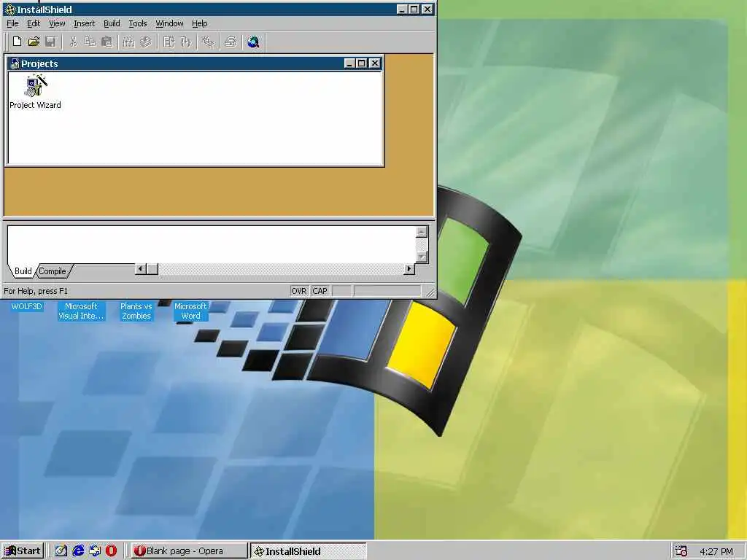Switch to the Compile output tab
Image resolution: width=747 pixels, height=560 pixels.
coord(53,271)
